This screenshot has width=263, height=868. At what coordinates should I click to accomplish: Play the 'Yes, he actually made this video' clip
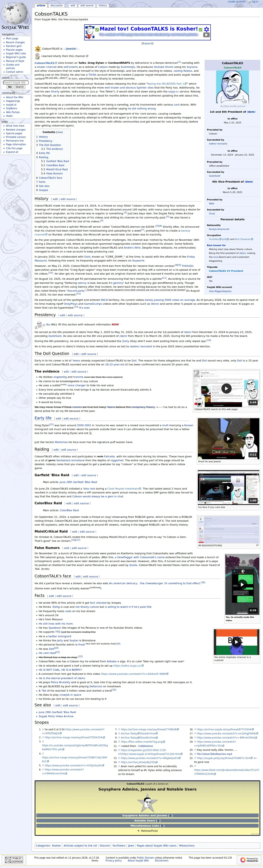coord(242,584)
